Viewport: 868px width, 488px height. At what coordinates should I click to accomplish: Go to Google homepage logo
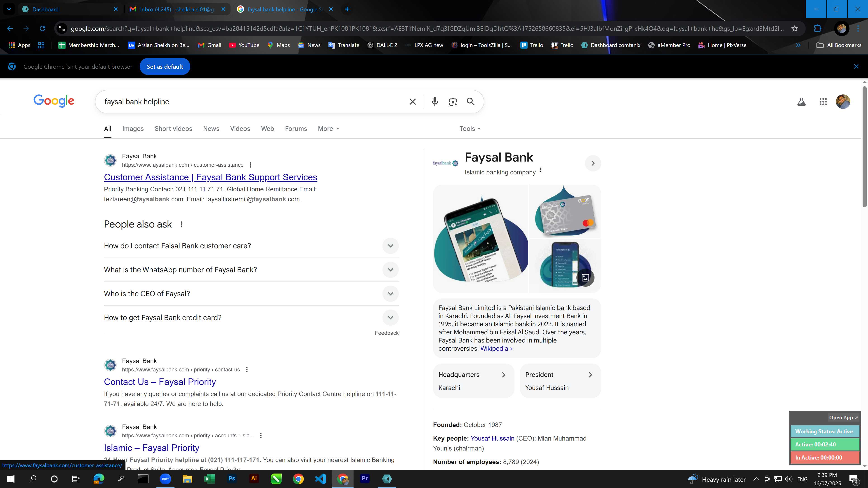[x=54, y=101]
